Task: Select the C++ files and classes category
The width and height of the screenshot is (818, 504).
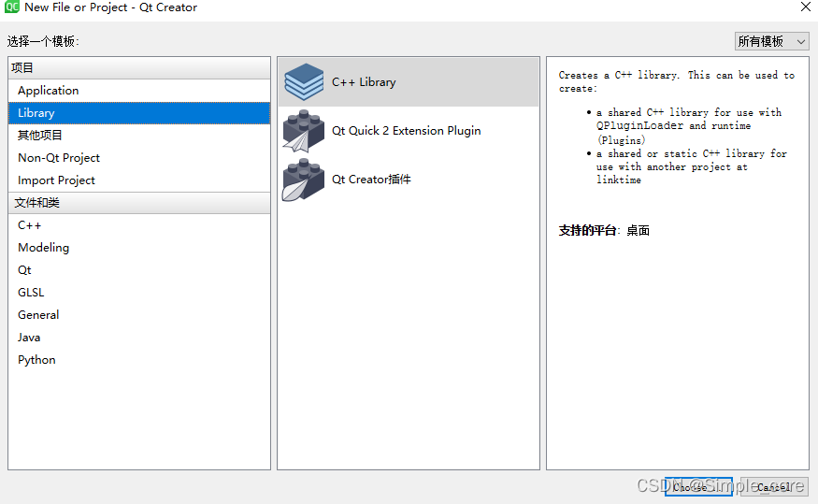Action: pos(139,224)
